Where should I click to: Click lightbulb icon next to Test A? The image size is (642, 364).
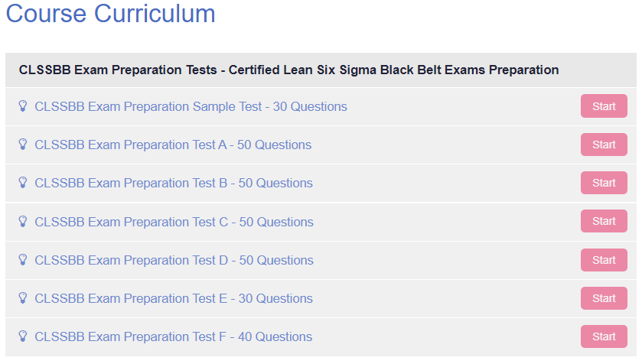[23, 145]
